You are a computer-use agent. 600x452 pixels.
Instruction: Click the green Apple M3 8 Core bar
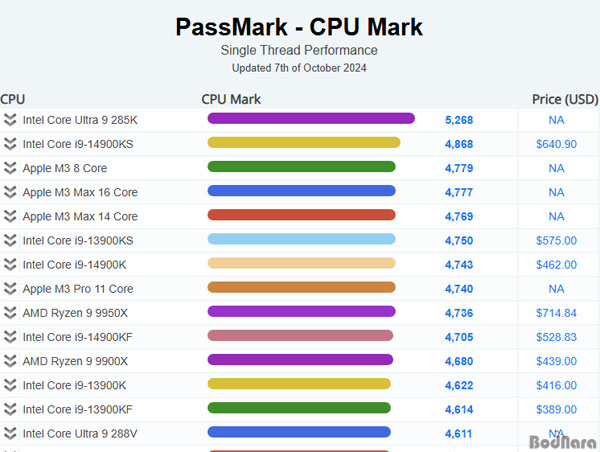[x=302, y=167]
